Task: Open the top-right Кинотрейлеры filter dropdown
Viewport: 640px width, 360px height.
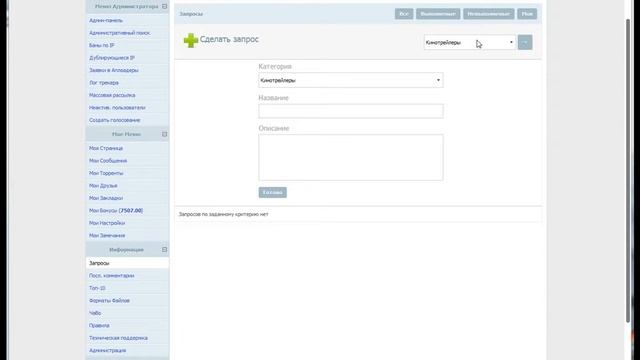Action: 469,42
